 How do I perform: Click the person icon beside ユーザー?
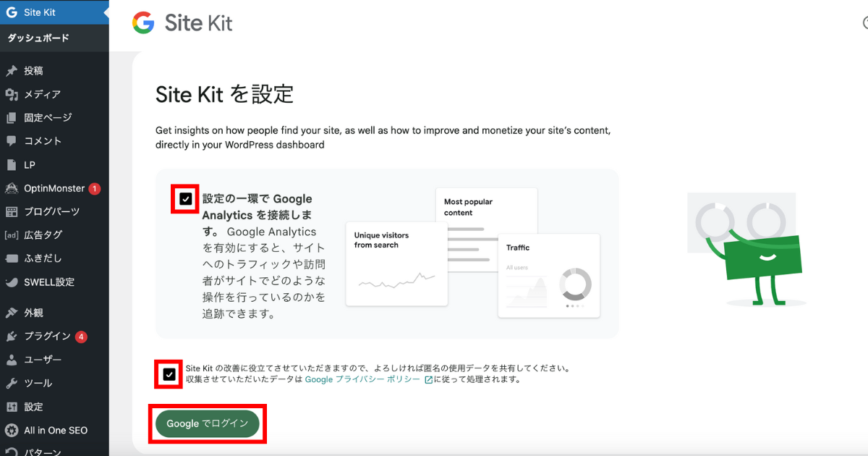(11, 360)
